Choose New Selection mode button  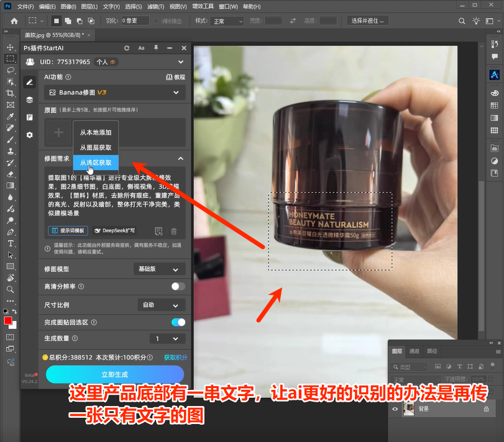[57, 21]
